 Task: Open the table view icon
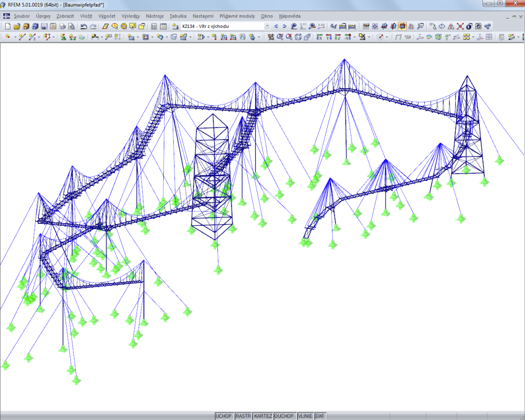pyautogui.click(x=163, y=26)
